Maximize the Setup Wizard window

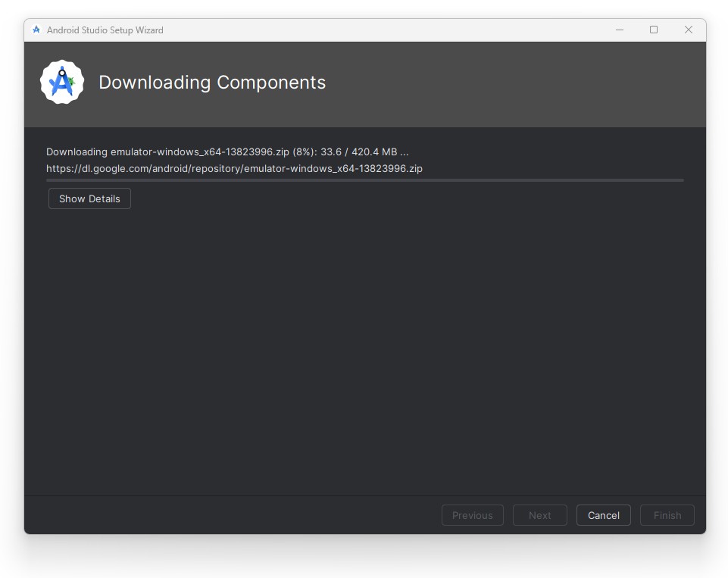(654, 30)
